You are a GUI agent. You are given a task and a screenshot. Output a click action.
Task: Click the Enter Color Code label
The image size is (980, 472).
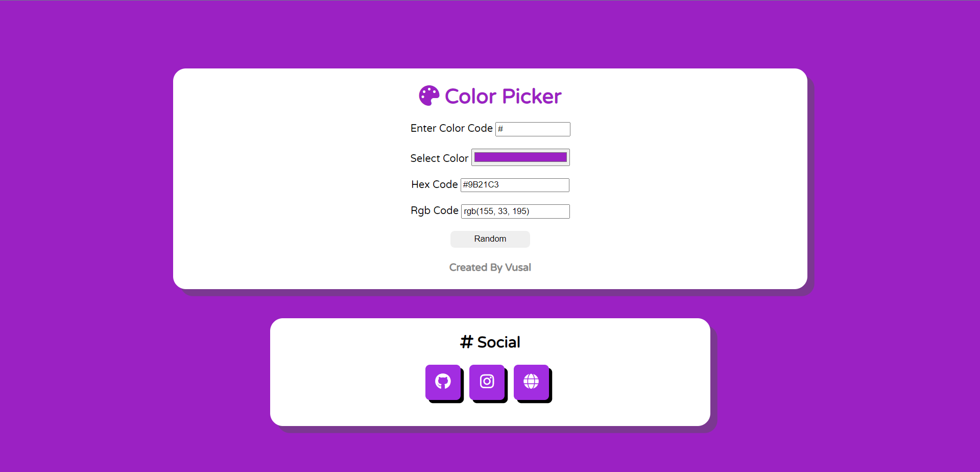click(451, 128)
